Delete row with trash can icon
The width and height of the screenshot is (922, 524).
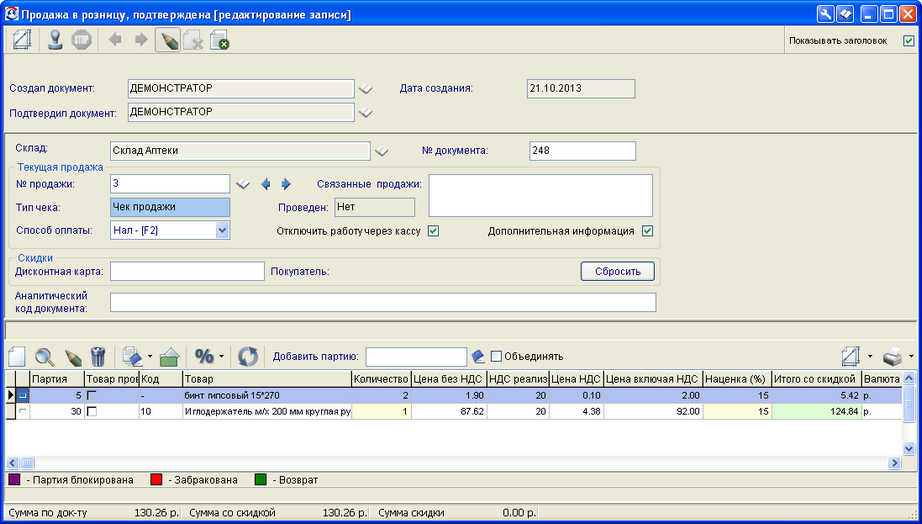98,356
